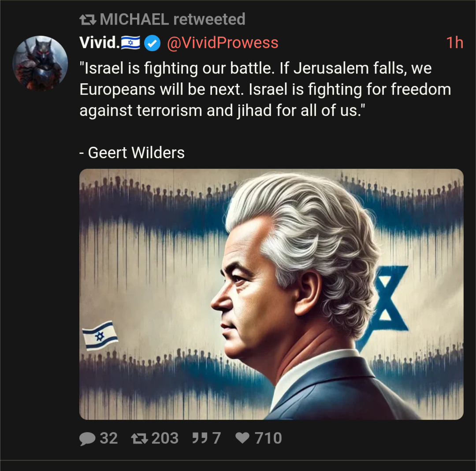Image resolution: width=476 pixels, height=471 pixels.
Task: Click the retweet icon beside MICHAEL retweeted
Action: [88, 20]
